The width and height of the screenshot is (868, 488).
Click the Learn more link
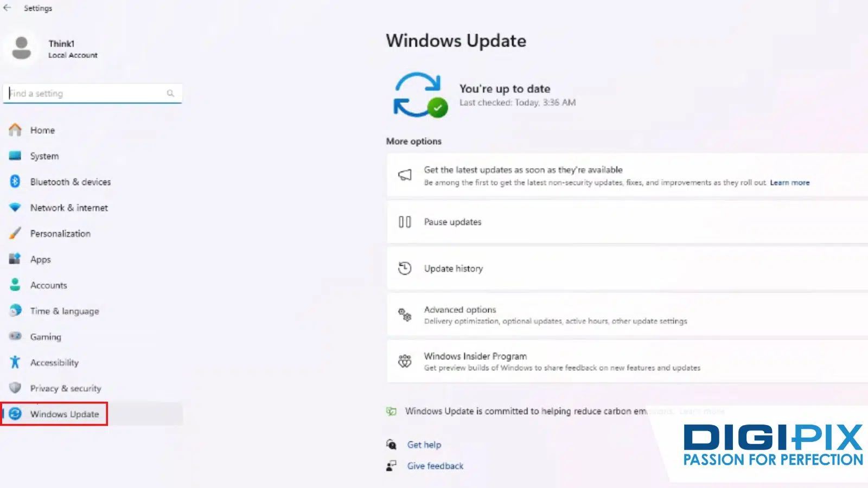point(789,183)
